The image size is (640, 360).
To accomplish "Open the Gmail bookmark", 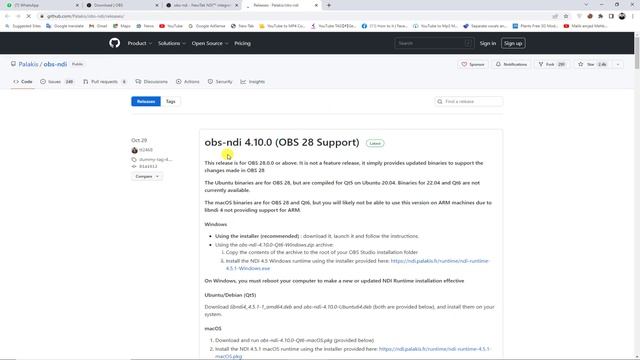I will tap(98, 26).
